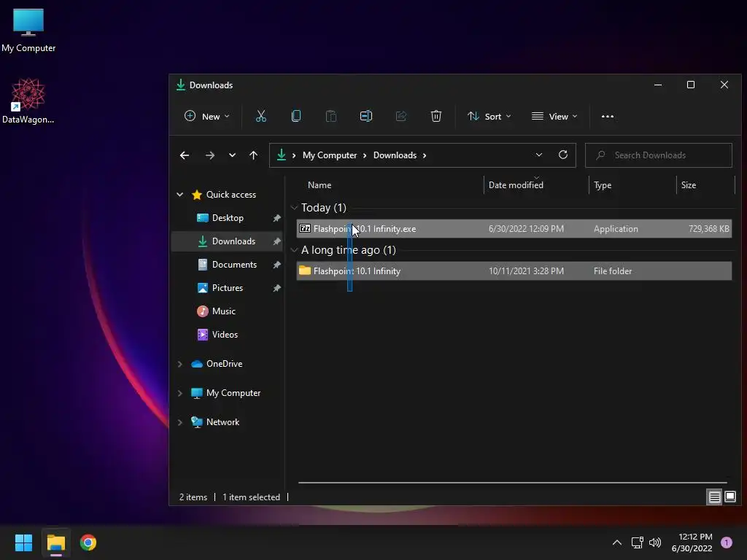Open the View options dropdown
Viewport: 747px width, 560px height.
(x=554, y=116)
